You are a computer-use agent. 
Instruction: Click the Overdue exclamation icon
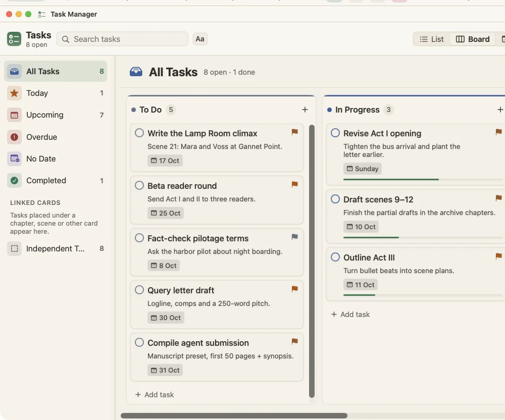pos(15,137)
